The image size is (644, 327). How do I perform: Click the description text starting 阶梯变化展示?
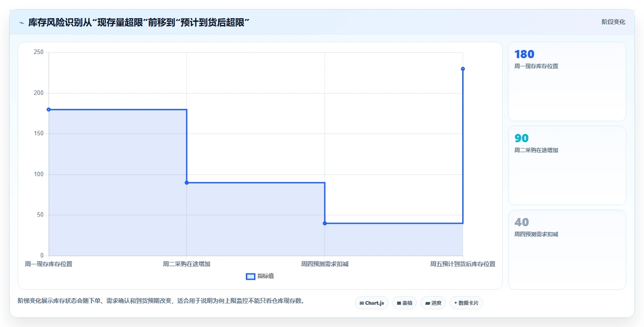[161, 301]
